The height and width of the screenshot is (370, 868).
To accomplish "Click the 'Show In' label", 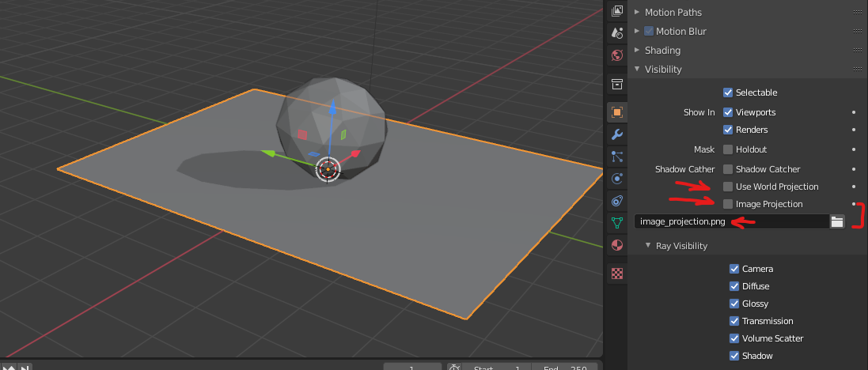I will click(x=699, y=112).
